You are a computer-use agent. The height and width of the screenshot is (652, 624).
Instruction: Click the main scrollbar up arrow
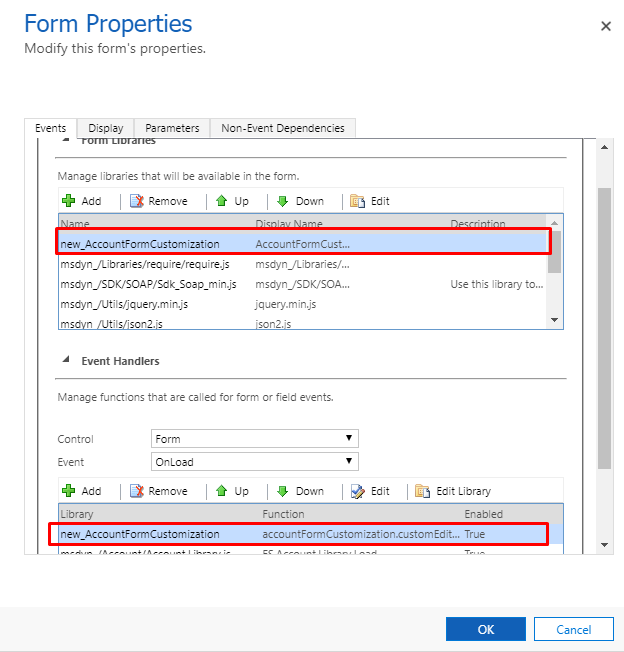click(604, 147)
